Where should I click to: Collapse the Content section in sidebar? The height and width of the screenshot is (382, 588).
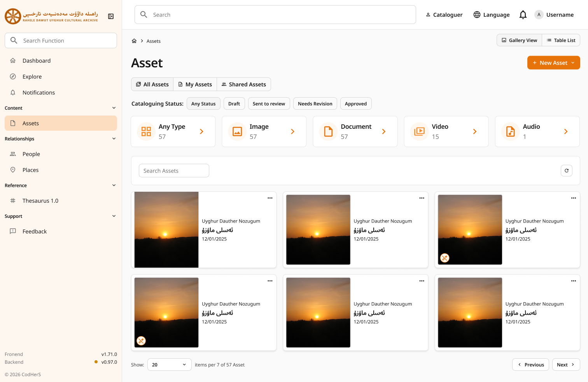click(x=114, y=108)
